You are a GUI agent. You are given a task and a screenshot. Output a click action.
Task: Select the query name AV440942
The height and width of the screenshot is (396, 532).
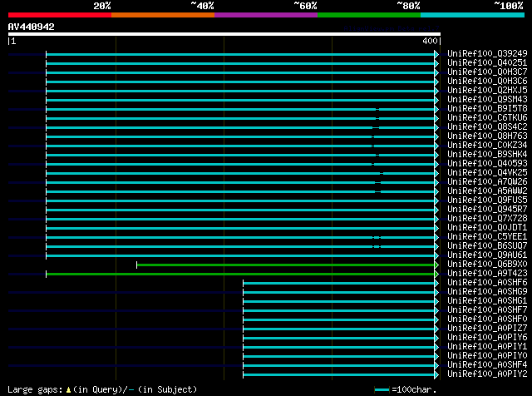pyautogui.click(x=32, y=27)
